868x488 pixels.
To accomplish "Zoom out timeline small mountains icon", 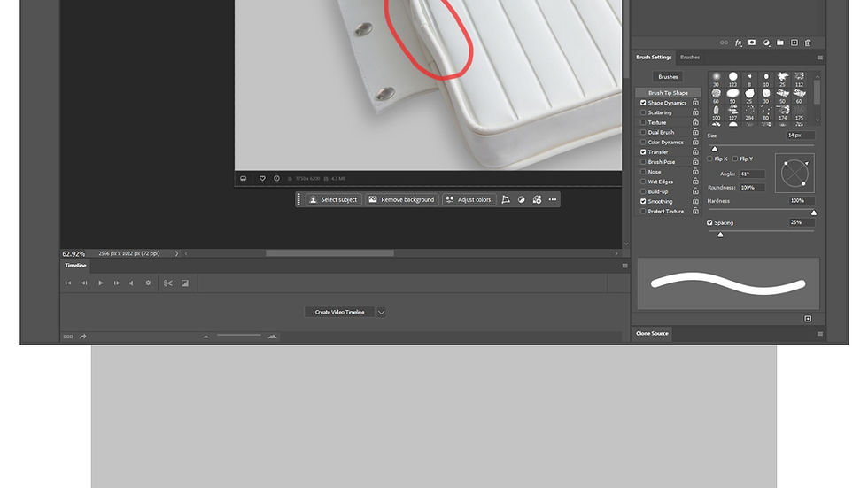I will pyautogui.click(x=205, y=337).
